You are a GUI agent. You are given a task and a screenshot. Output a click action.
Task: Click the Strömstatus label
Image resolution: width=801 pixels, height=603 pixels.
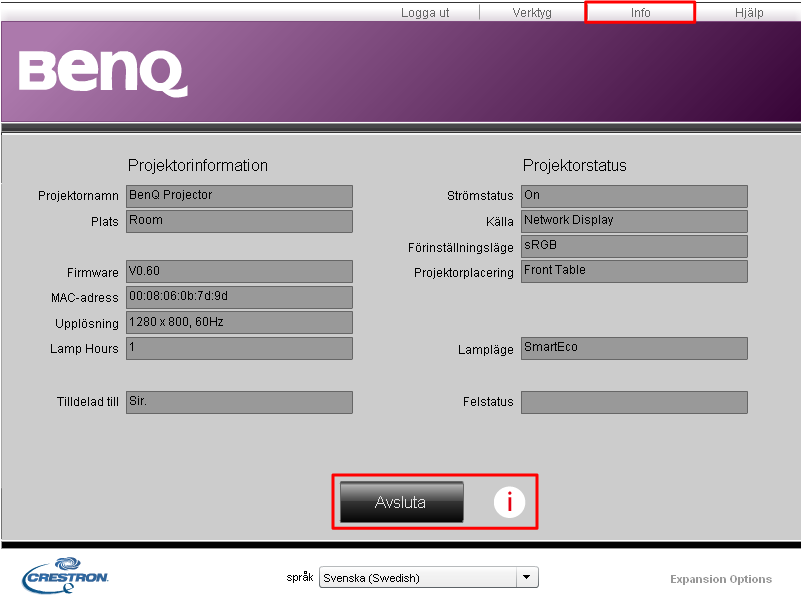click(480, 196)
